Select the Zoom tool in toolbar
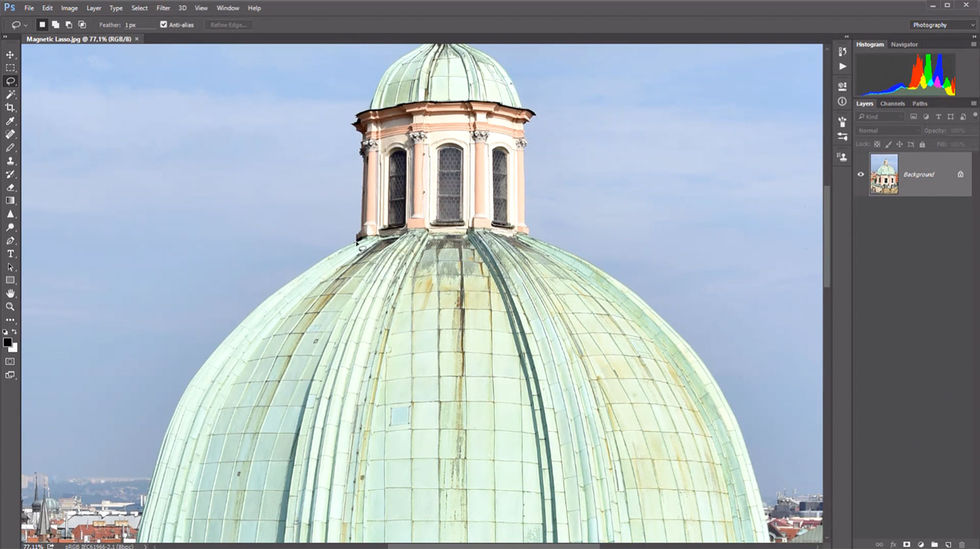 pos(10,306)
